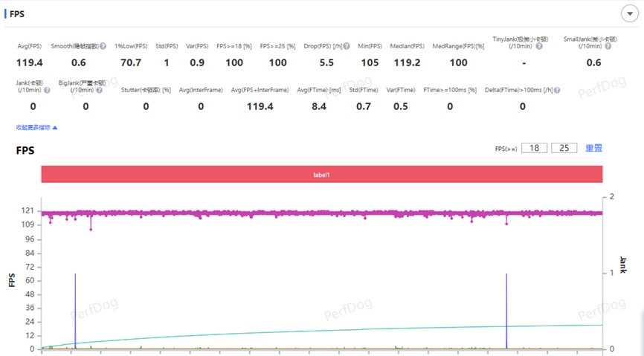This screenshot has width=644, height=356.
Task: Collapse extra metrics via 收起更多指标
Action: pos(36,128)
